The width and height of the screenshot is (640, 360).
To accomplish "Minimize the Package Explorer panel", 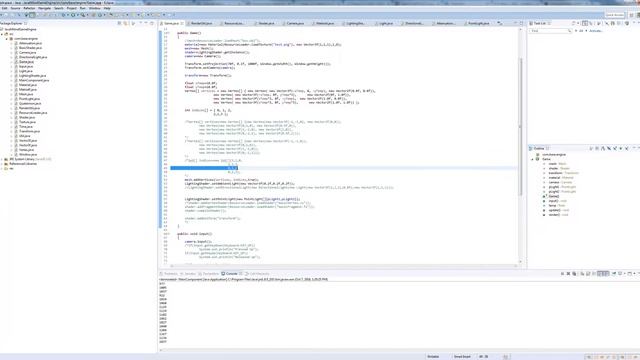I will pos(146,23).
